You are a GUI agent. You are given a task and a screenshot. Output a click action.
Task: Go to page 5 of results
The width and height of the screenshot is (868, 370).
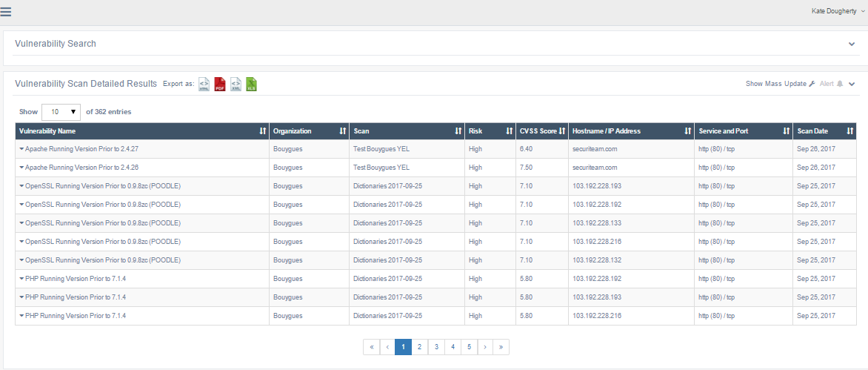469,347
